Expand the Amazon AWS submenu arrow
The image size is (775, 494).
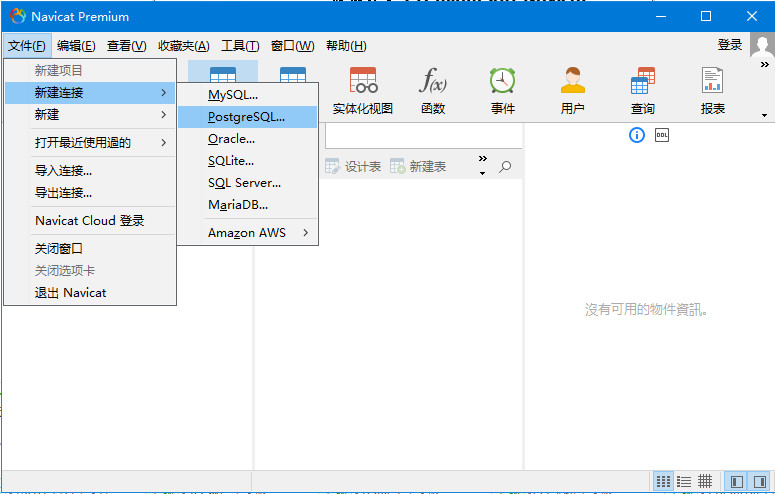(x=306, y=232)
